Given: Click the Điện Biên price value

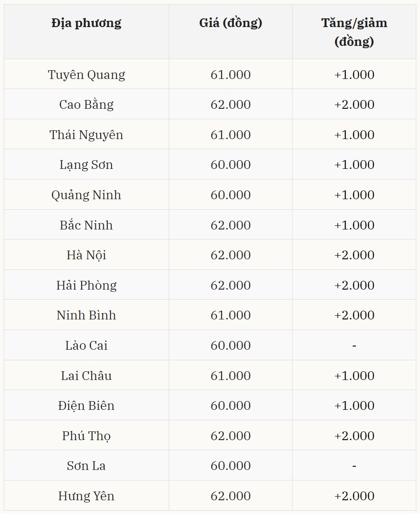Looking at the screenshot, I should [231, 406].
